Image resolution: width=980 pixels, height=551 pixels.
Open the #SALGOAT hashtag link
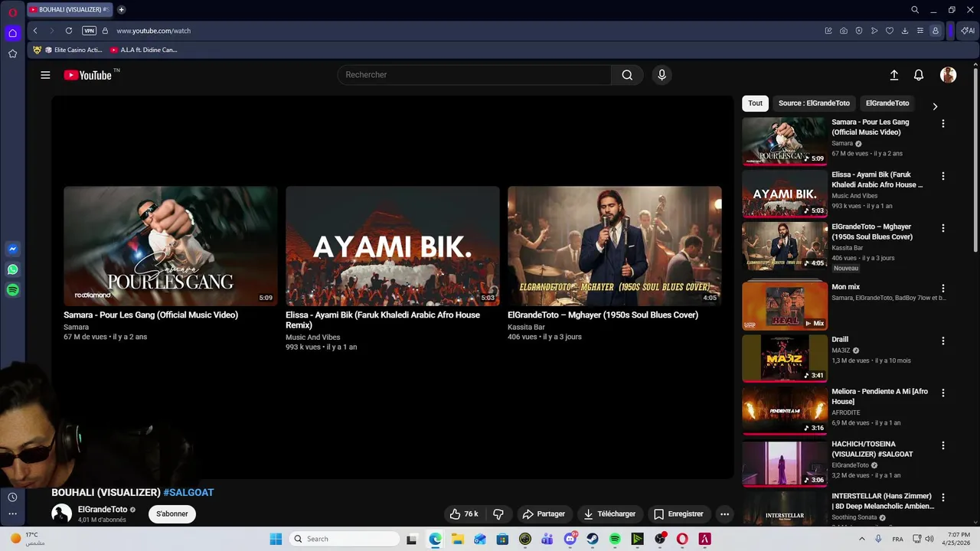point(188,493)
